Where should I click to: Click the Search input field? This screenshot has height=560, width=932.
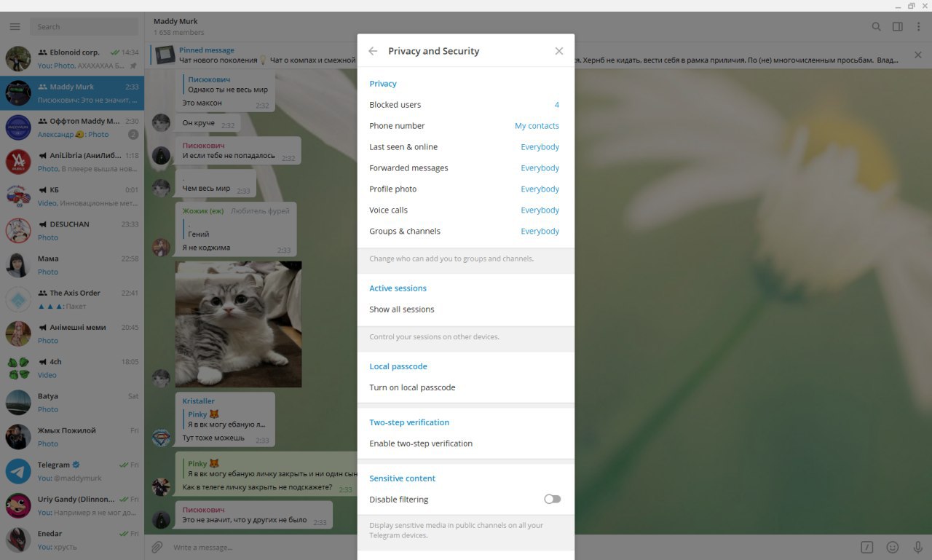pos(84,27)
